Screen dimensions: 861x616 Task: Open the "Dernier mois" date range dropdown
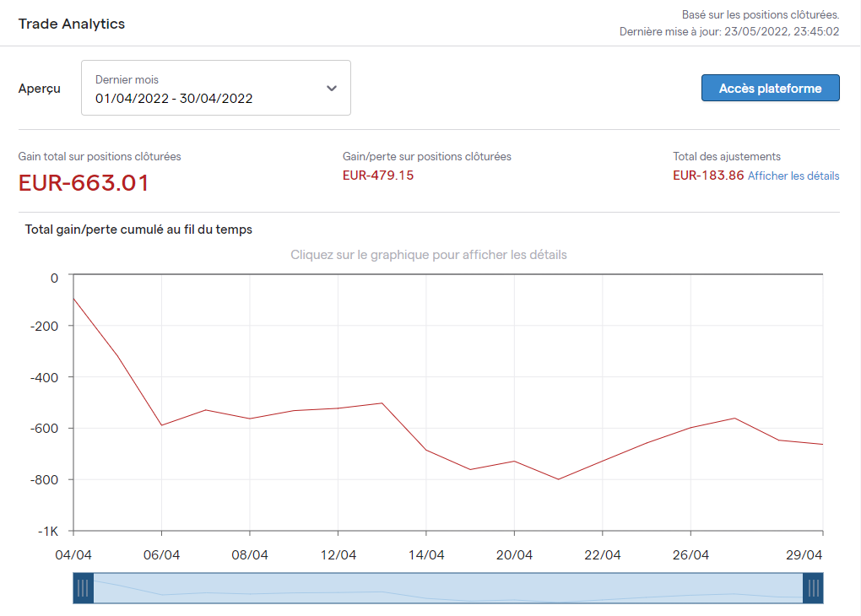click(x=215, y=88)
